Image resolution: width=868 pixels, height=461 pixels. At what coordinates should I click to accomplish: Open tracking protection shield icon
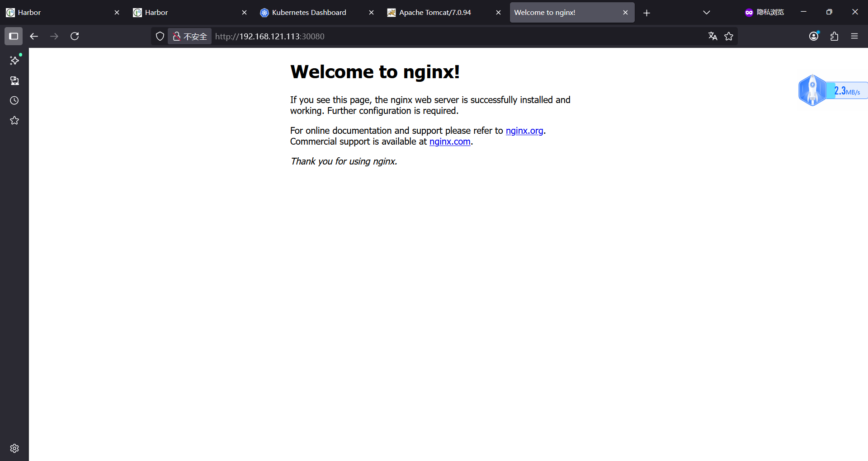[160, 36]
